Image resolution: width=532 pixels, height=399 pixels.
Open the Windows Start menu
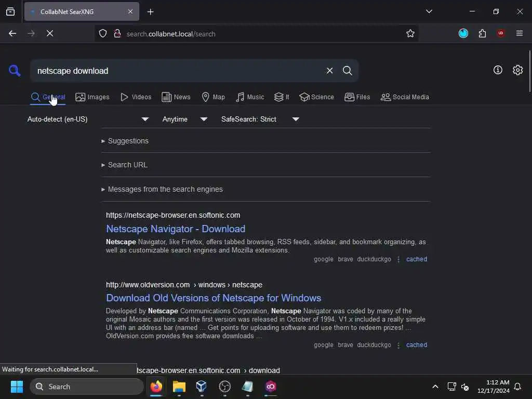[x=17, y=387]
